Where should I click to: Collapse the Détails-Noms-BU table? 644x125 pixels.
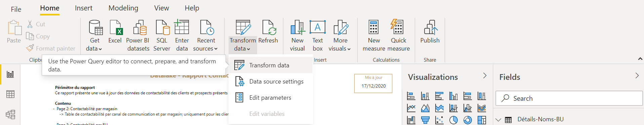tap(498, 120)
